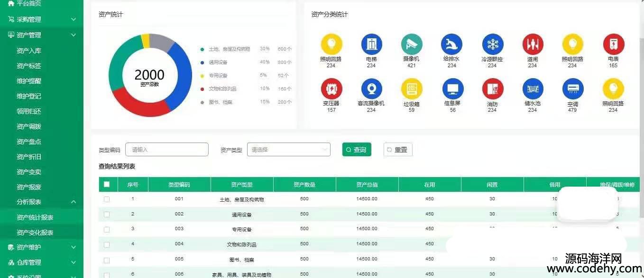This screenshot has height=278, width=644.
Task: Open the 资产入库 menu item
Action: tap(29, 51)
